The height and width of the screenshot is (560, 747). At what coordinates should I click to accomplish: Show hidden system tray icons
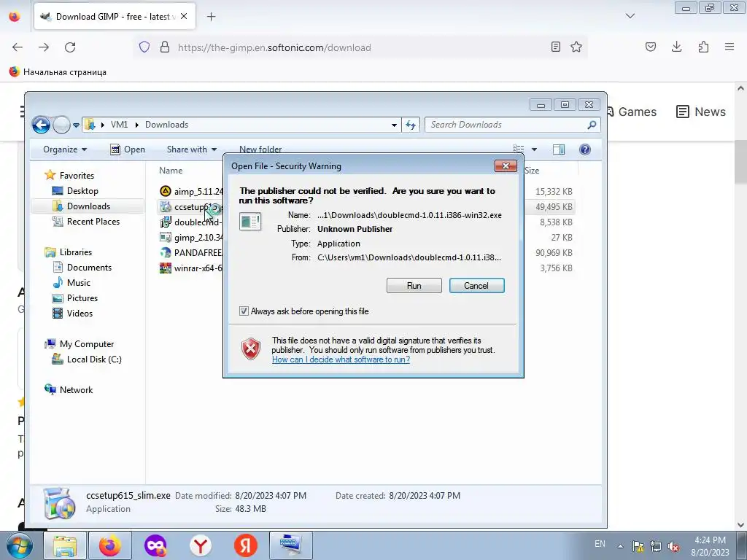620,546
